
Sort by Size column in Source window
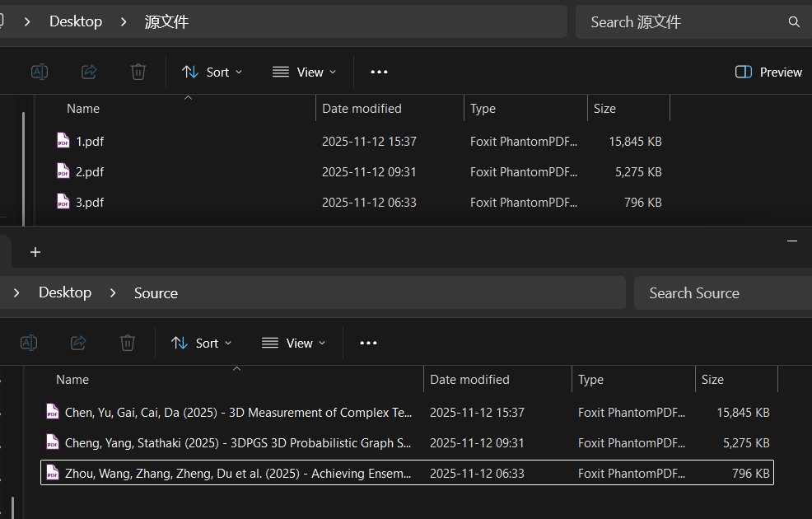pyautogui.click(x=712, y=380)
